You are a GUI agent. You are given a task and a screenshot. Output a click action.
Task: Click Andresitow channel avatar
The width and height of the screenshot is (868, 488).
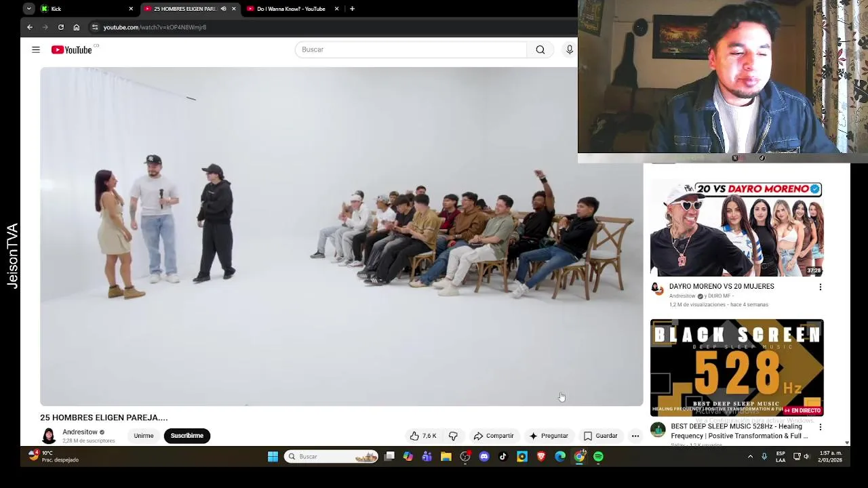(49, 436)
